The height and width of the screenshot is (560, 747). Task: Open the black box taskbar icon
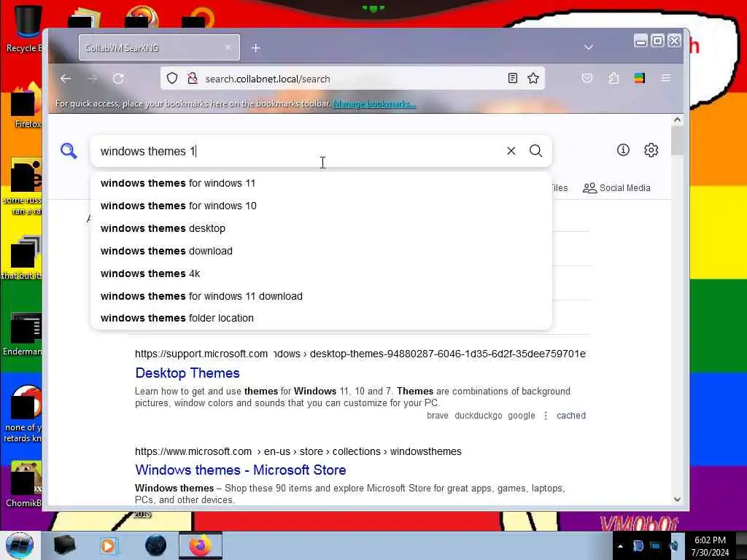tap(64, 545)
